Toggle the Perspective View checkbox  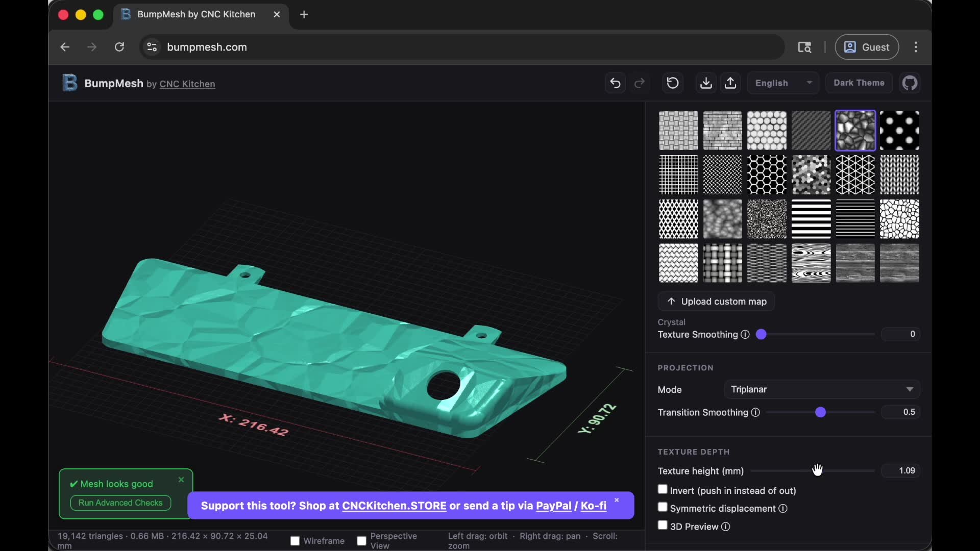coord(361,541)
